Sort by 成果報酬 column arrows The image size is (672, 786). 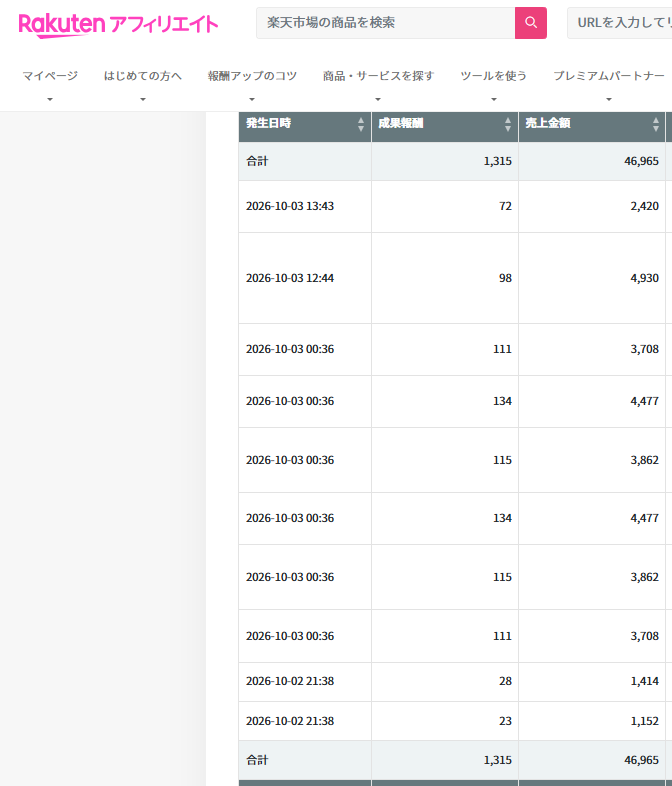pos(508,124)
